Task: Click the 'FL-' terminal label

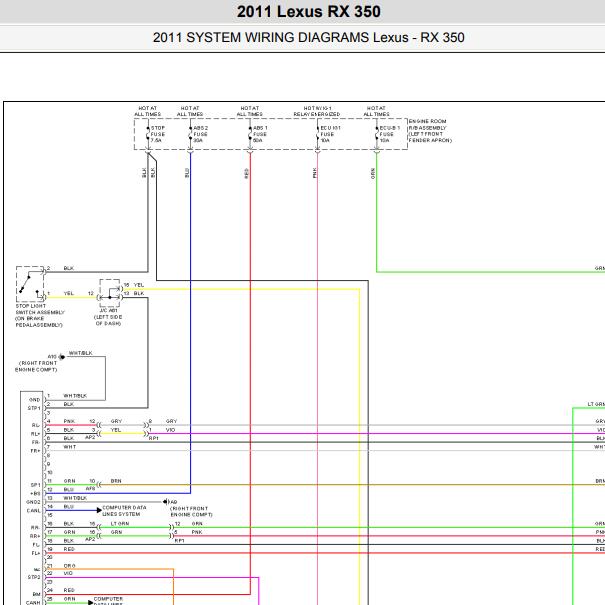Action: point(35,545)
